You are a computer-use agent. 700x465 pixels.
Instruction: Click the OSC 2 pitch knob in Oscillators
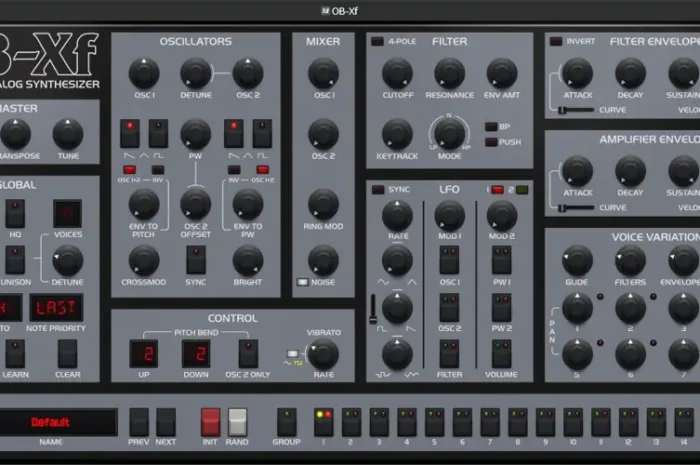coord(248,74)
